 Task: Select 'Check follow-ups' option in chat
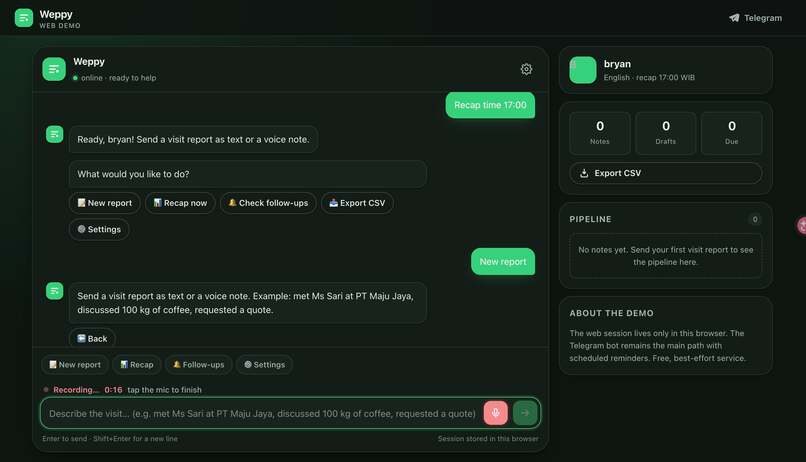pyautogui.click(x=268, y=203)
